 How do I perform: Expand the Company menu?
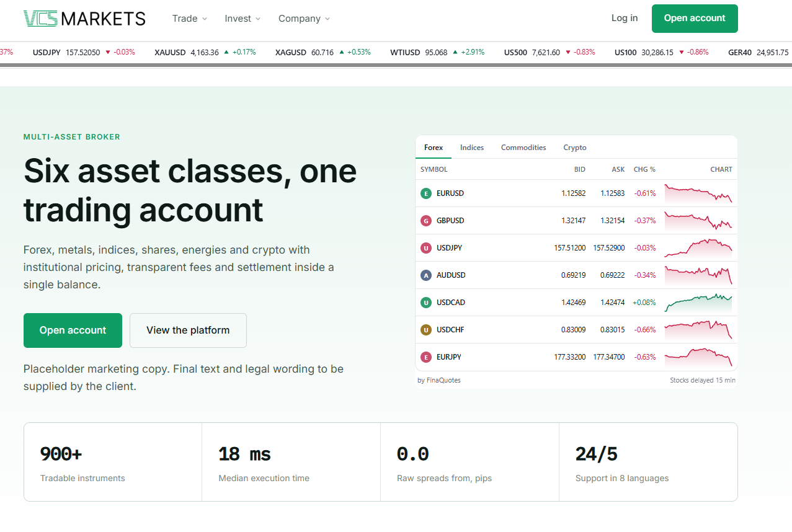click(304, 19)
